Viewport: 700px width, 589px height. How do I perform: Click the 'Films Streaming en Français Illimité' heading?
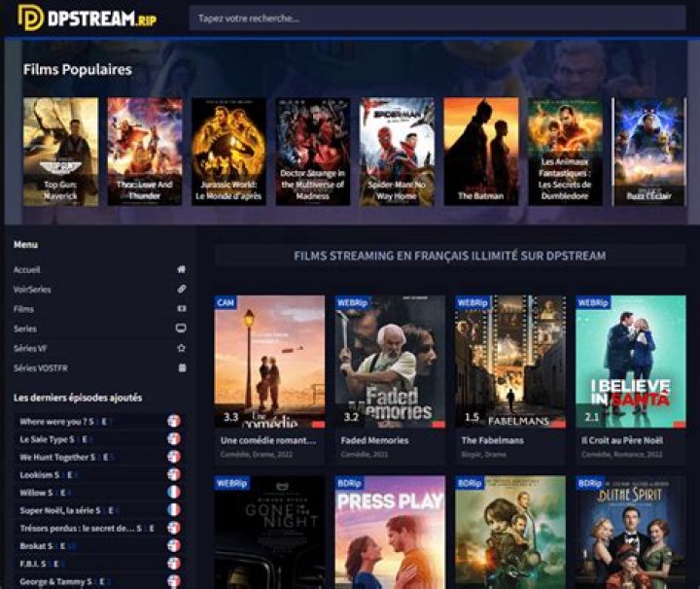pyautogui.click(x=450, y=256)
